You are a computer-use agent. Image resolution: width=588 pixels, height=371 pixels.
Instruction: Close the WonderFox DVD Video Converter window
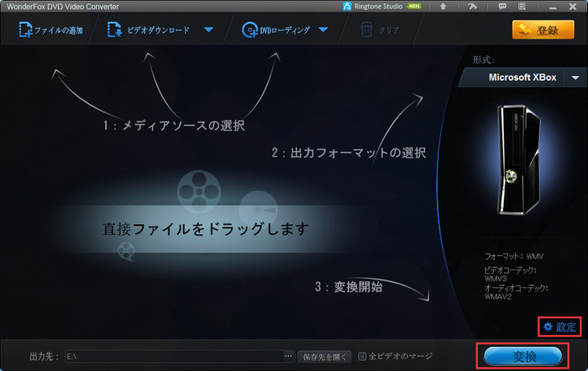(573, 7)
